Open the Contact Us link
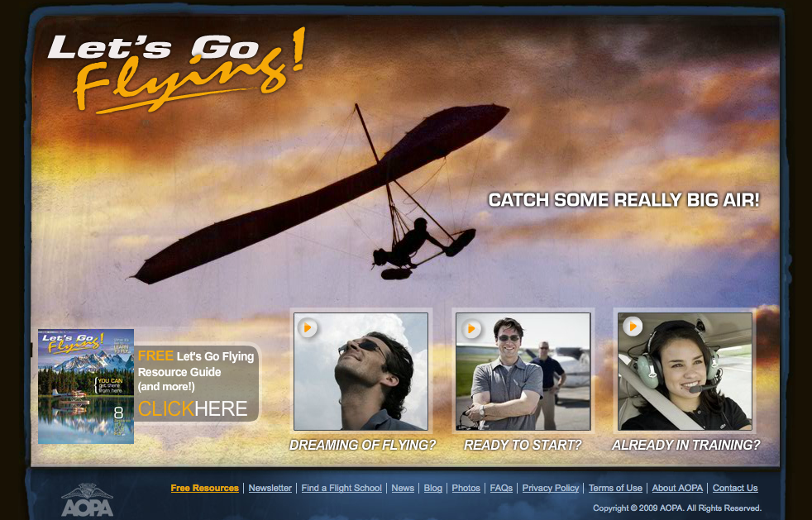Screen dimensions: 812x520 [x=735, y=488]
